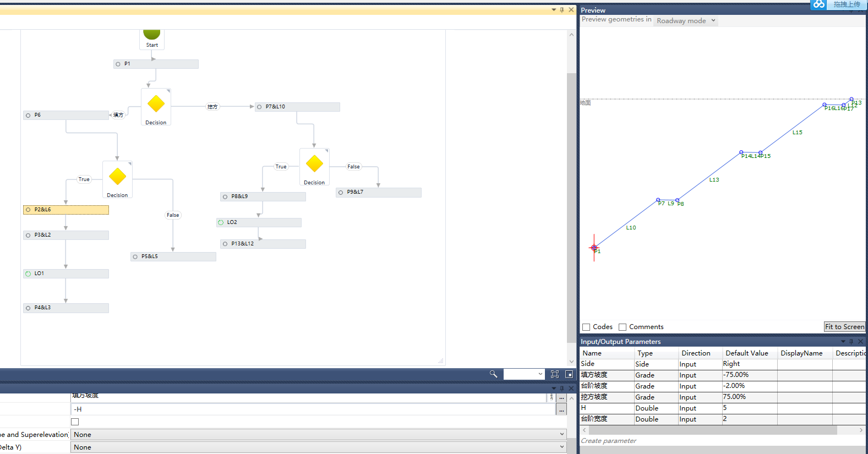Select the P8&L9 node
The image size is (868, 454).
pyautogui.click(x=263, y=196)
